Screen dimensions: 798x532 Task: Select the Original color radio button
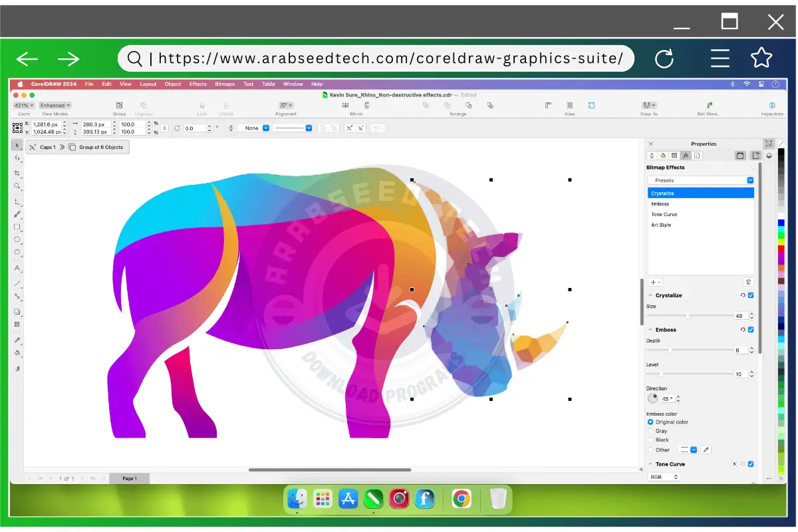pos(650,422)
